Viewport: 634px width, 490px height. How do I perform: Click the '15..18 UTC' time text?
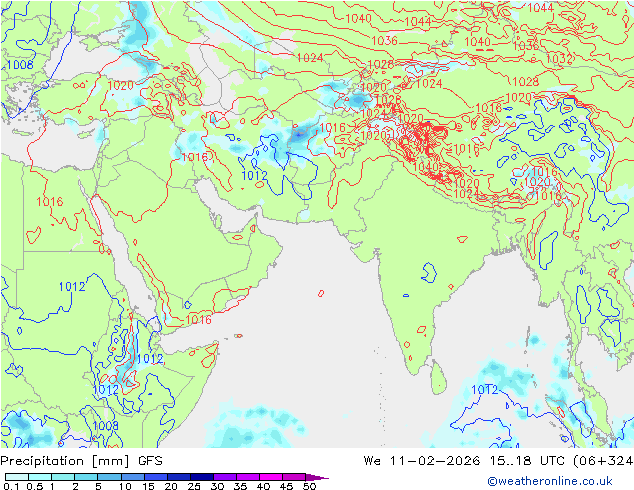point(527,460)
